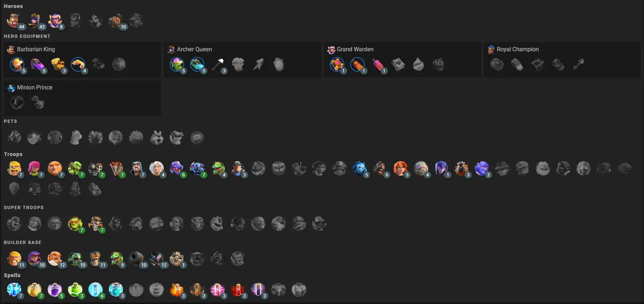Select the Poison Spell icon
The width and height of the screenshot is (644, 304).
coord(177,290)
